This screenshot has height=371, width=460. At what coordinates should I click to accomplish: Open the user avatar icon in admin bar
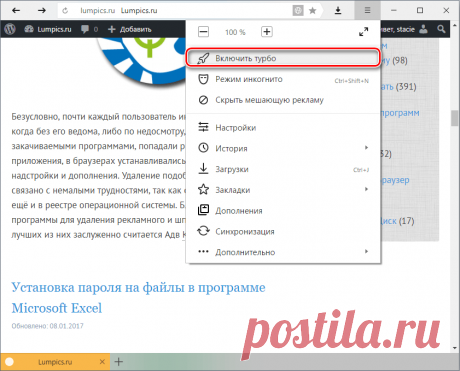click(423, 29)
